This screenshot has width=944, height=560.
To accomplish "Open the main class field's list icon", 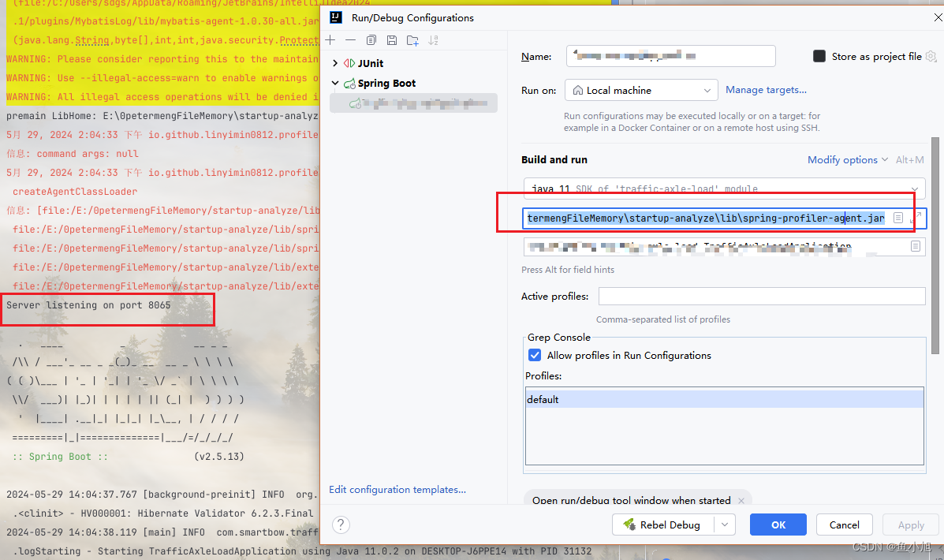I will pyautogui.click(x=915, y=246).
